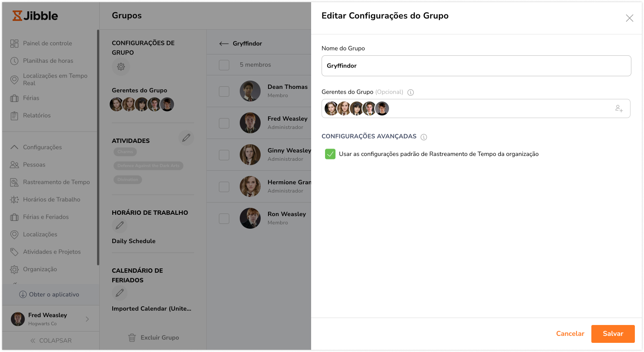644x352 pixels.
Task: Uncheck default Rastreamento de Tempo settings checkbox
Action: click(x=330, y=154)
